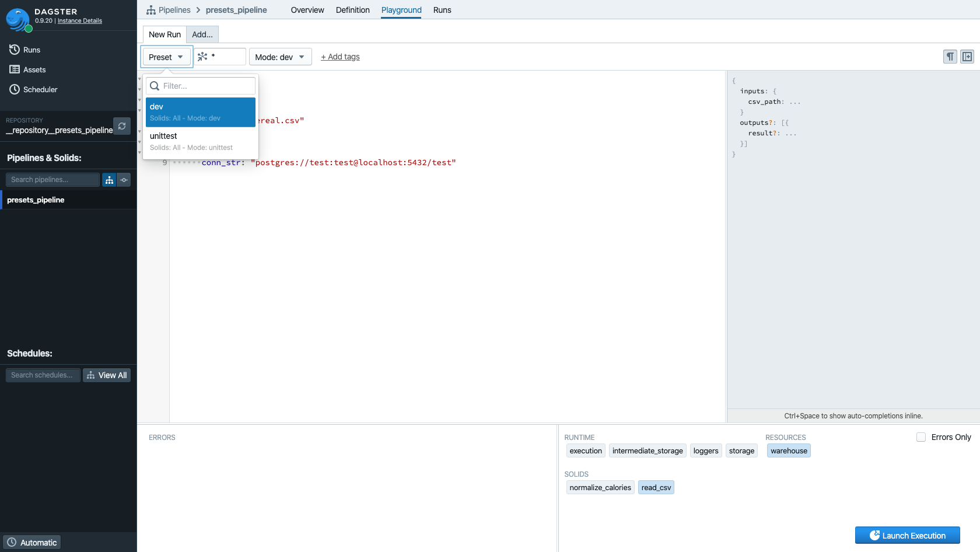Switch sidebar to solids list icon
980x552 pixels.
(x=124, y=180)
